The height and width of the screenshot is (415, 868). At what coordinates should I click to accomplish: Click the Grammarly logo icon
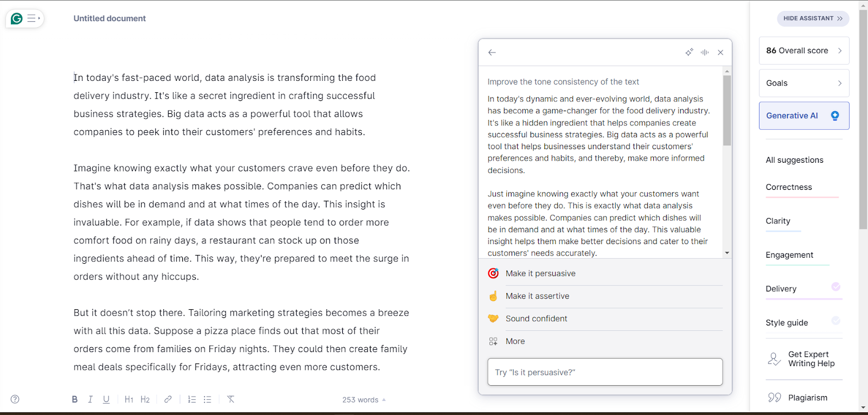[x=17, y=18]
